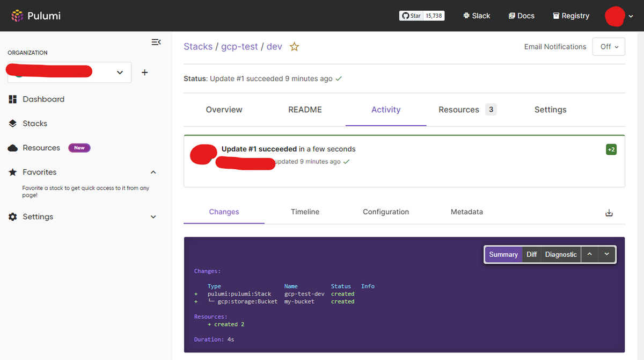644x360 pixels.
Task: Open Stacks in the sidebar
Action: [34, 123]
